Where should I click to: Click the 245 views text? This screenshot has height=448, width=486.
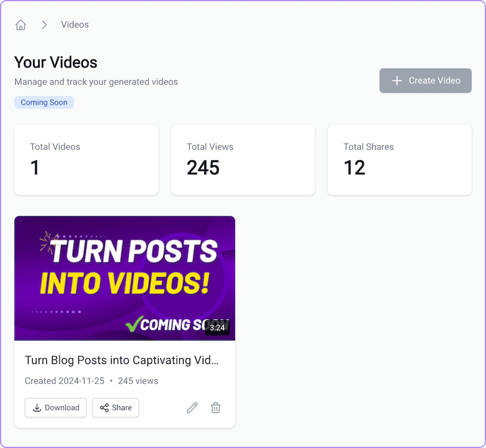point(138,381)
